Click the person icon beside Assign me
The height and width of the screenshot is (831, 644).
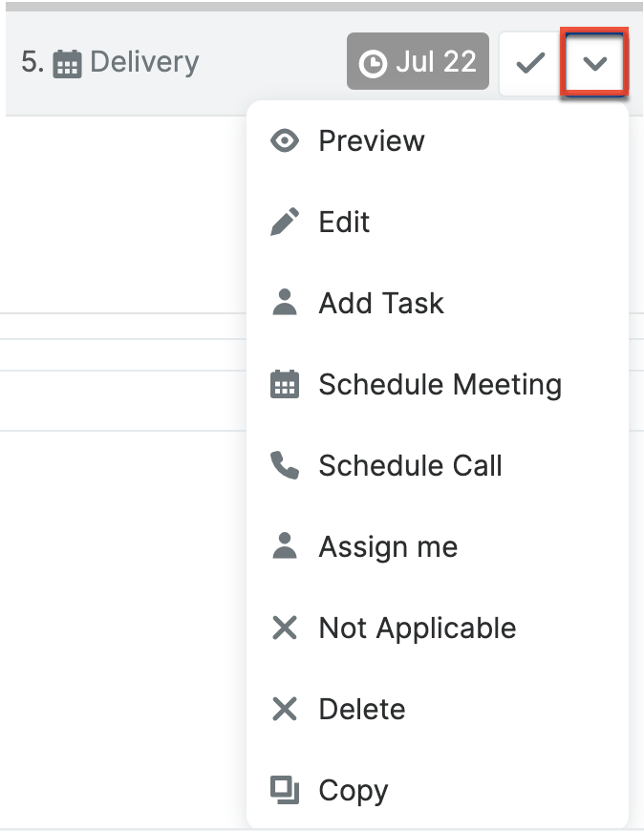(x=285, y=546)
